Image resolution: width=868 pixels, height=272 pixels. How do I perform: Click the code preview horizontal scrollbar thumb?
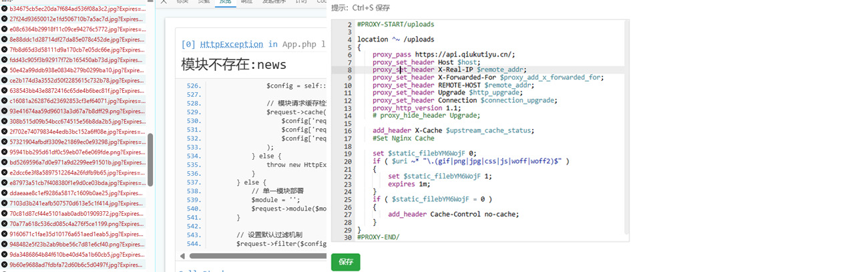pos(257,255)
